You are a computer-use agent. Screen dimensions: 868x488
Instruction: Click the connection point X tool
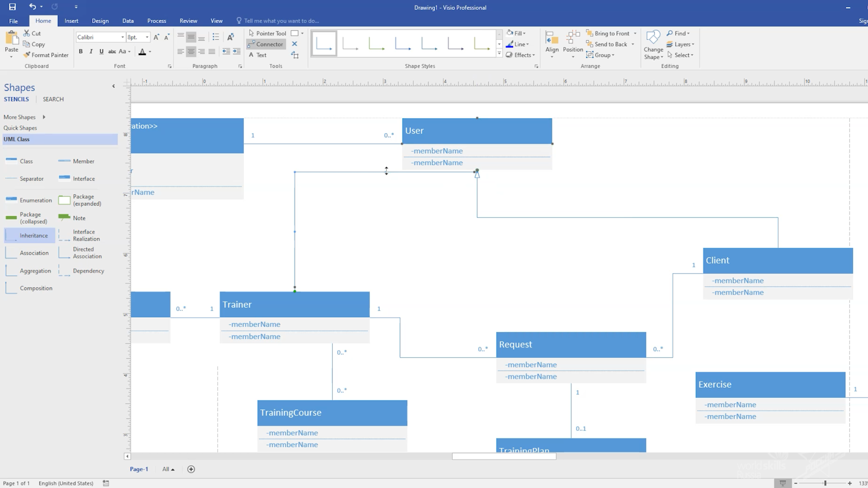(x=295, y=44)
